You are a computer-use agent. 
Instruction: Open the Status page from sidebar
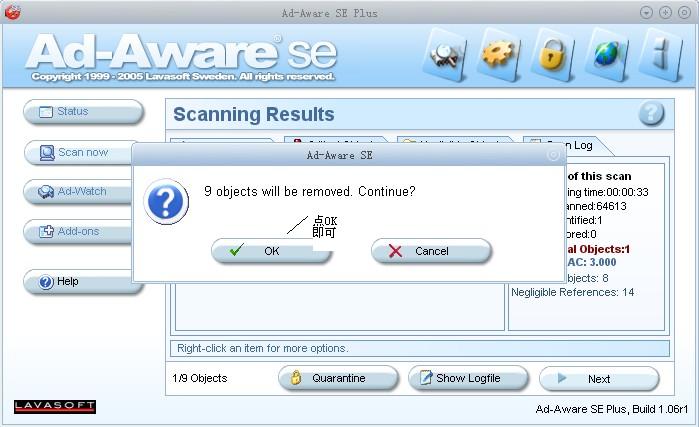[x=83, y=111]
